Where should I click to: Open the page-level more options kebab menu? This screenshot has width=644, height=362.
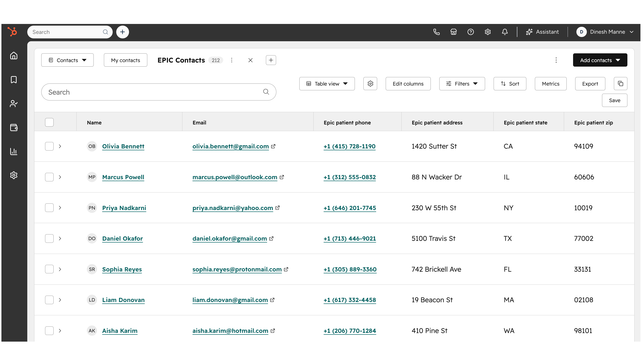point(556,60)
